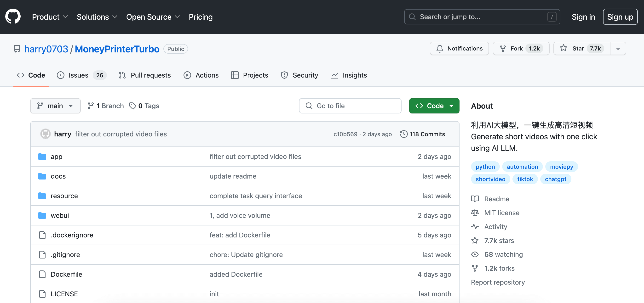Screen dimensions: 644x303
Task: Click the Dockerfile file icon
Action: click(42, 274)
